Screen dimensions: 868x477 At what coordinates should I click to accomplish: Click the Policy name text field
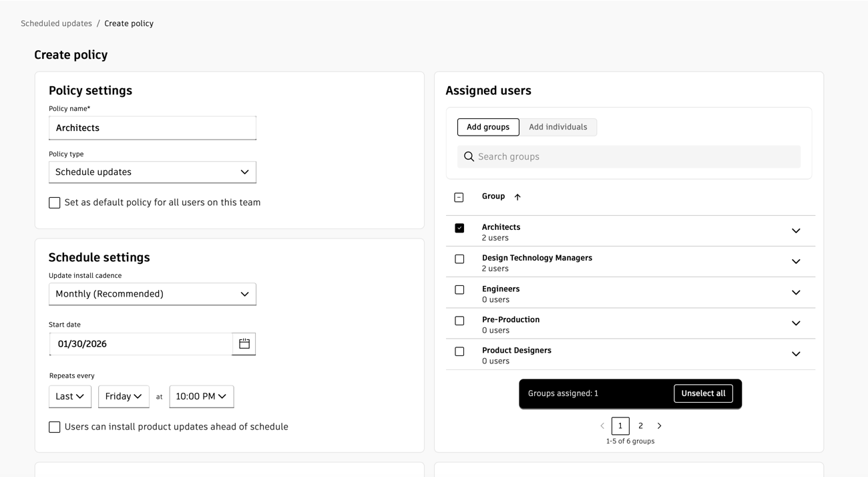click(152, 128)
